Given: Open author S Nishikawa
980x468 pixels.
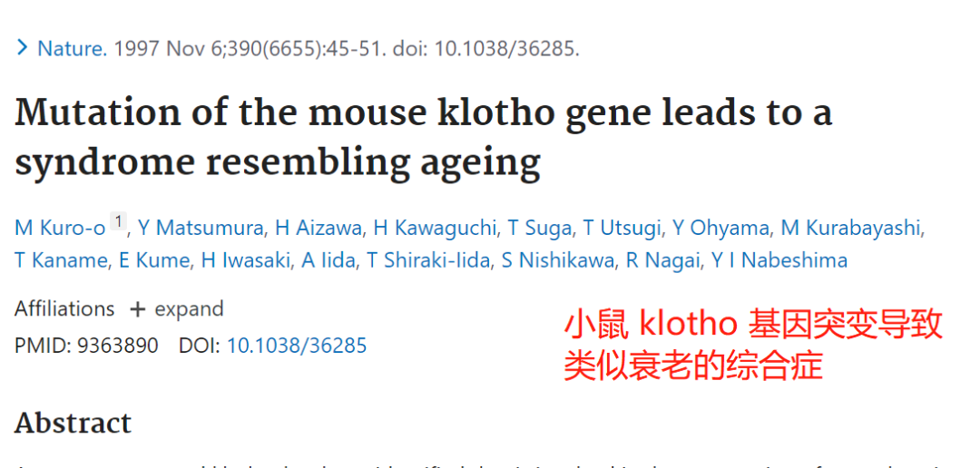Looking at the screenshot, I should [557, 260].
